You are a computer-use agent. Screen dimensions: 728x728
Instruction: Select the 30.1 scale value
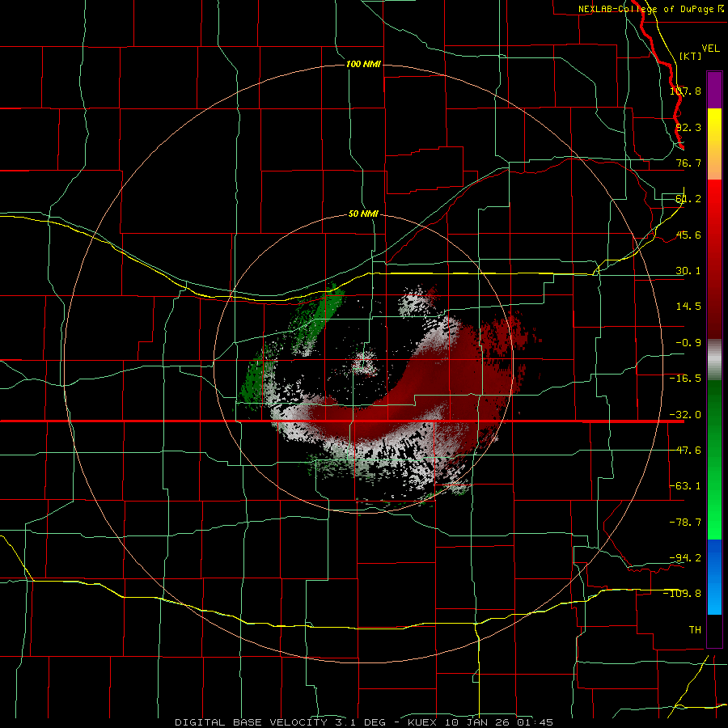(688, 271)
